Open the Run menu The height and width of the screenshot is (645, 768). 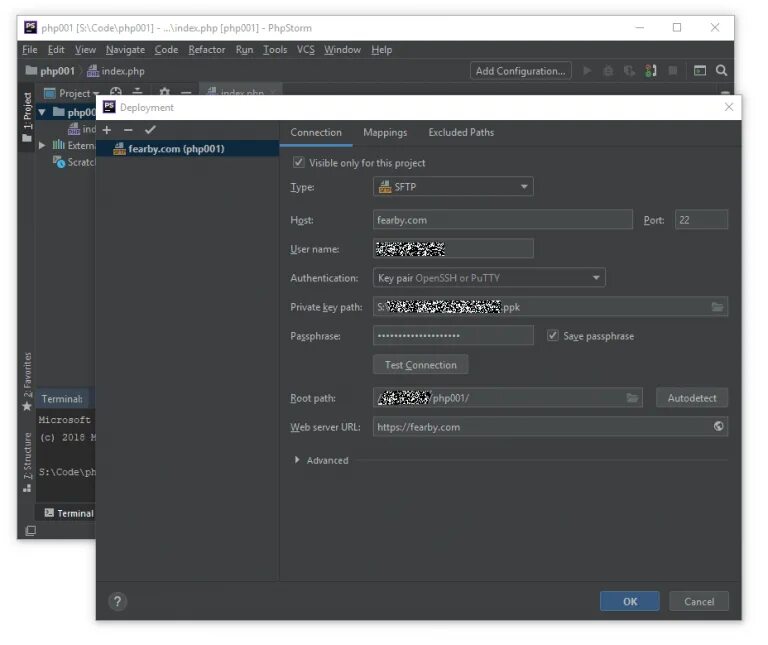(x=244, y=49)
